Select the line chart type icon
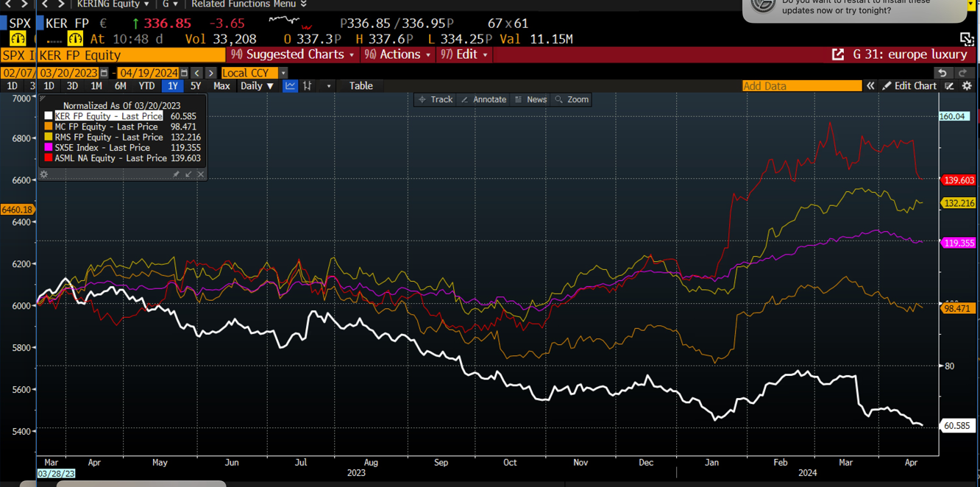Viewport: 980px width, 487px height. click(290, 86)
